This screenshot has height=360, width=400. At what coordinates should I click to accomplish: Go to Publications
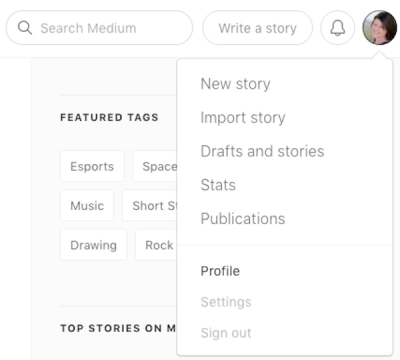point(243,219)
